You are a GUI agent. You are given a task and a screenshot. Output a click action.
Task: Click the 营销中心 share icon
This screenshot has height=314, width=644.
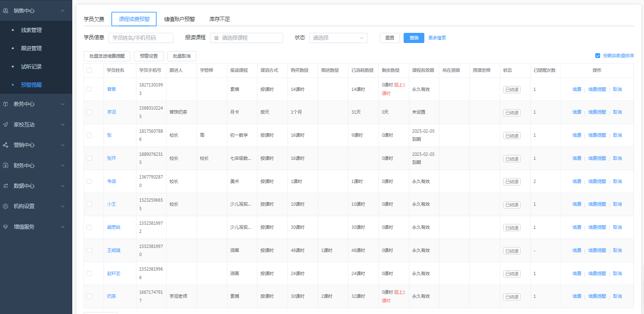point(6,145)
